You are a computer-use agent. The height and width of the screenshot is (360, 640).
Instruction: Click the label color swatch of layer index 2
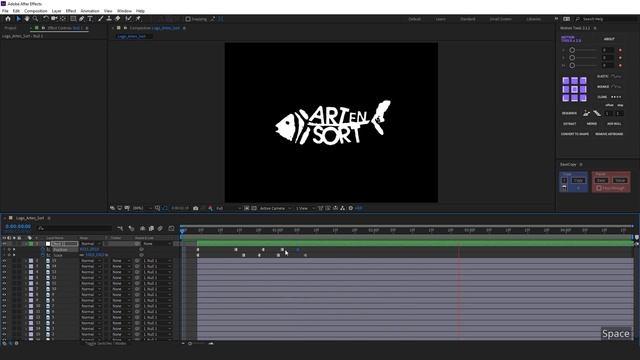pyautogui.click(x=31, y=261)
